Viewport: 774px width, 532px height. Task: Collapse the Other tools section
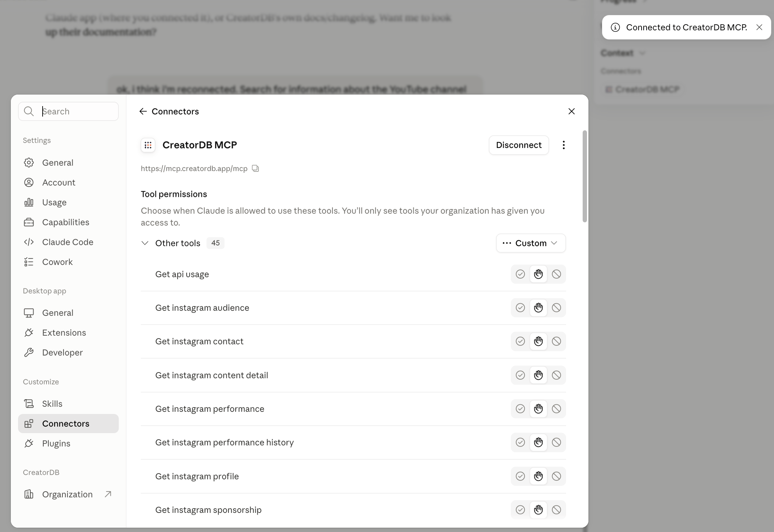click(145, 243)
